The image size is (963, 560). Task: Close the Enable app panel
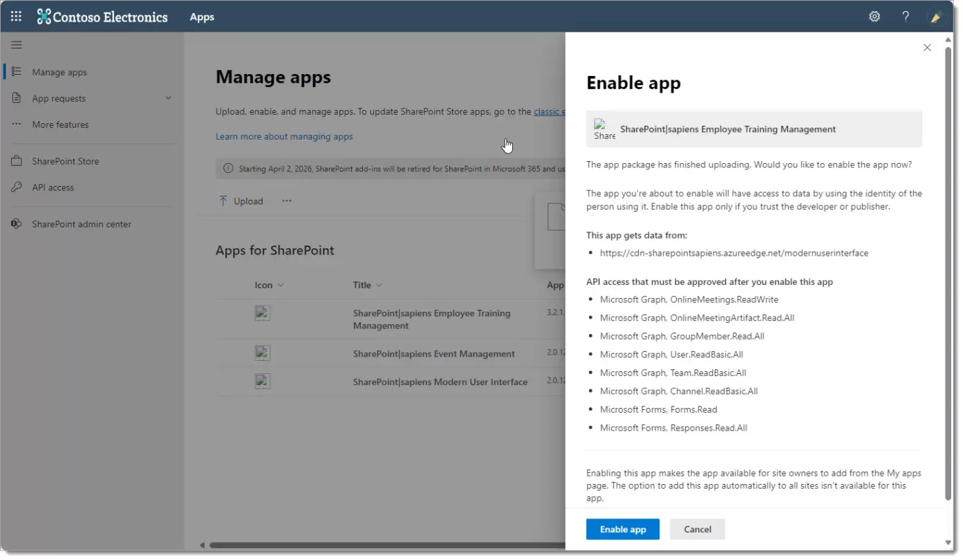click(927, 48)
